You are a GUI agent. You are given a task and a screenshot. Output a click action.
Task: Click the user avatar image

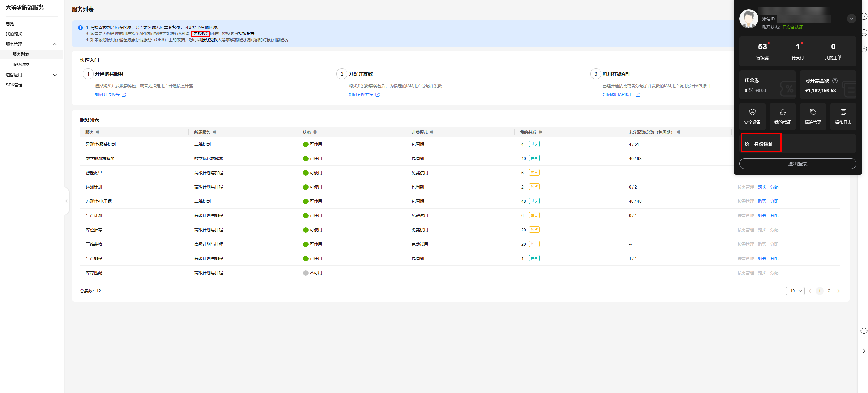[x=748, y=19]
